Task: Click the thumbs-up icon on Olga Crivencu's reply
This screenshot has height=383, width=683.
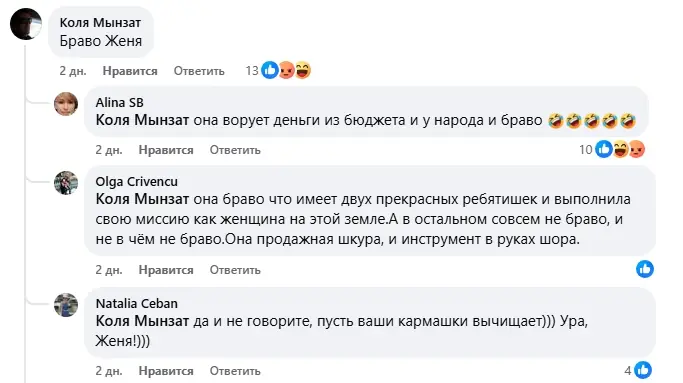Action: pyautogui.click(x=645, y=269)
